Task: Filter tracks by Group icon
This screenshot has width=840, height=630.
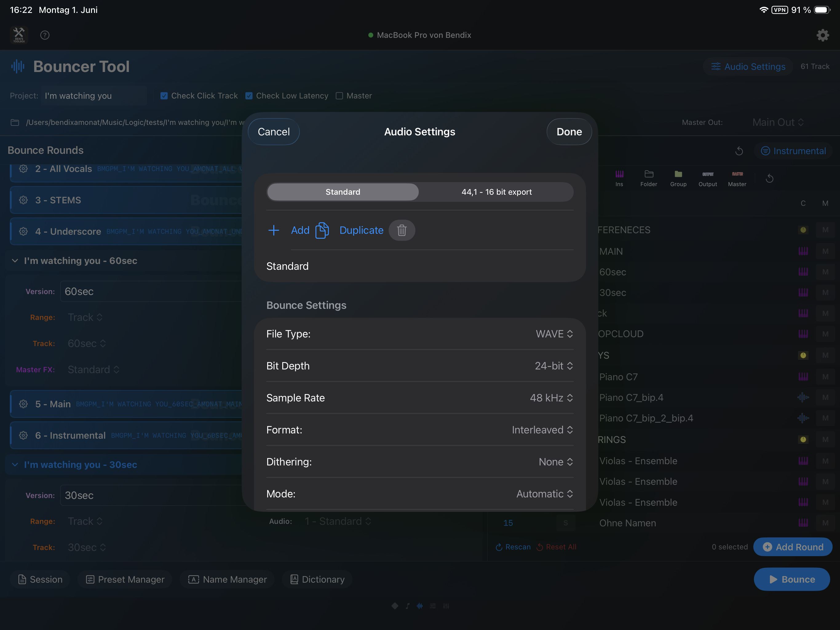Action: [x=678, y=178]
